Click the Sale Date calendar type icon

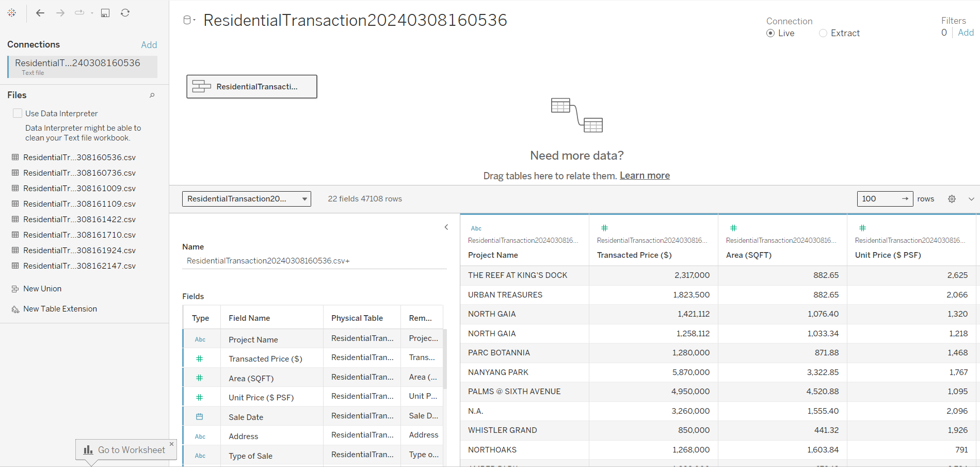pos(200,417)
